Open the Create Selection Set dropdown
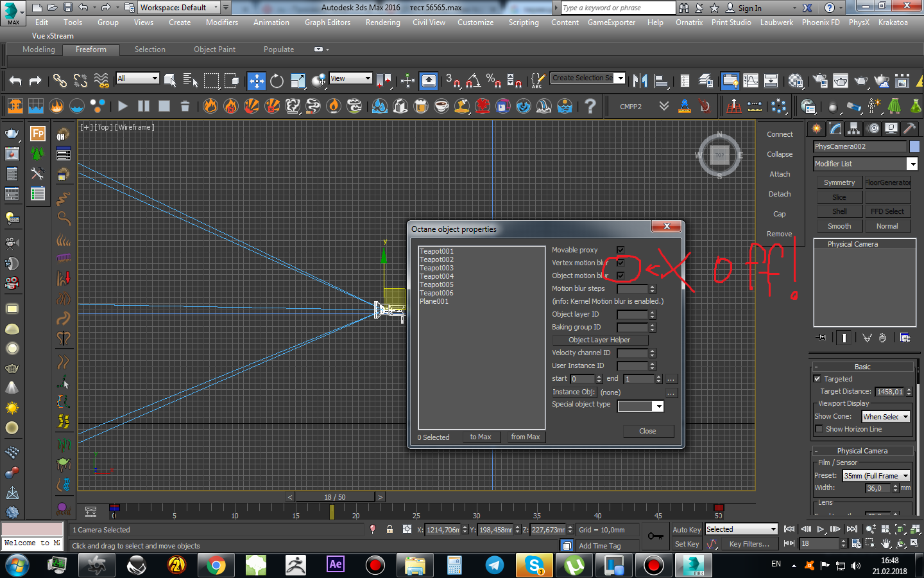The height and width of the screenshot is (578, 924). tap(588, 78)
